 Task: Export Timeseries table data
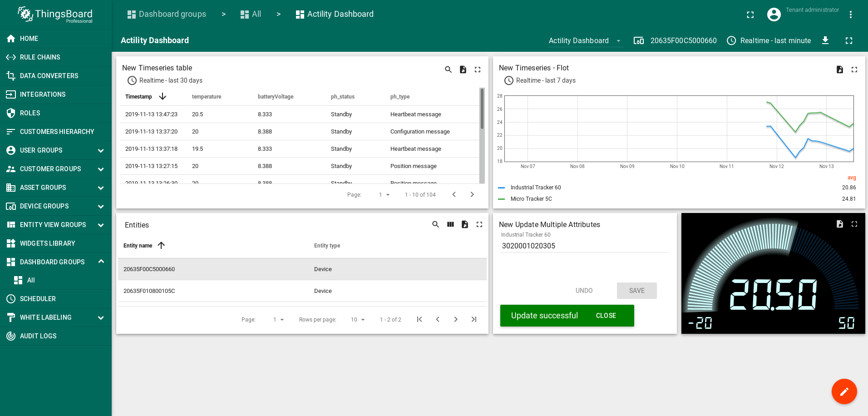(463, 69)
